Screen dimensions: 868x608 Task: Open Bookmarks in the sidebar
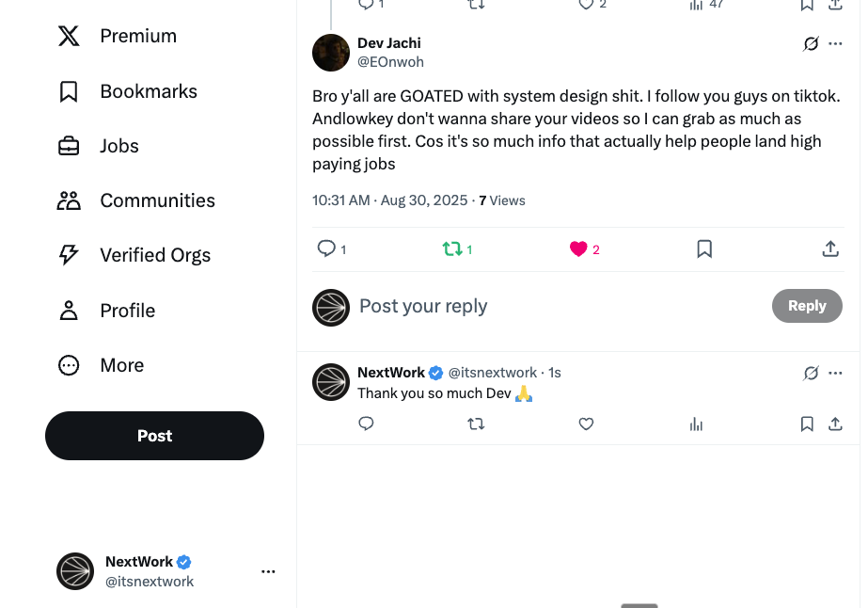point(127,91)
